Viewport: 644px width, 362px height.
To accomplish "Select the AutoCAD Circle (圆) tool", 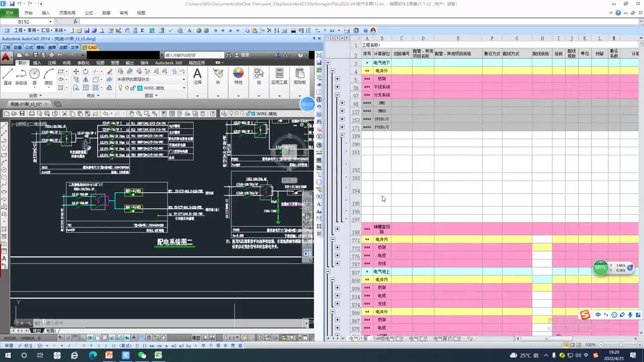I will click(34, 76).
